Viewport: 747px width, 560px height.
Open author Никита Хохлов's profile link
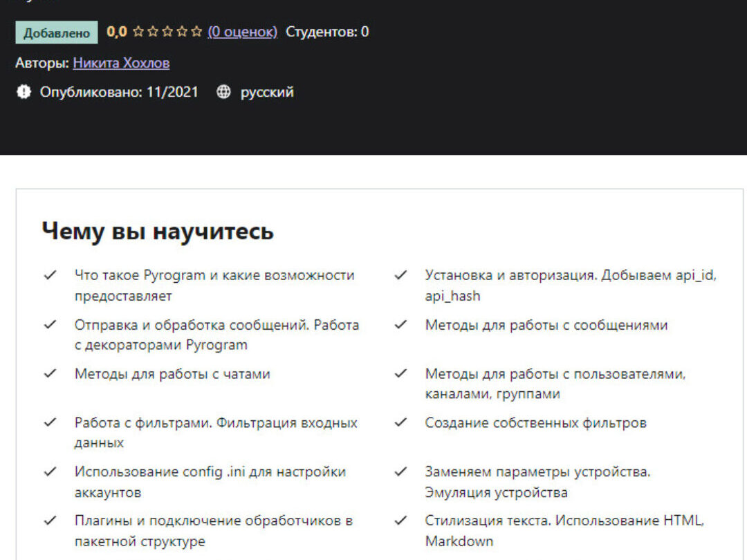121,64
